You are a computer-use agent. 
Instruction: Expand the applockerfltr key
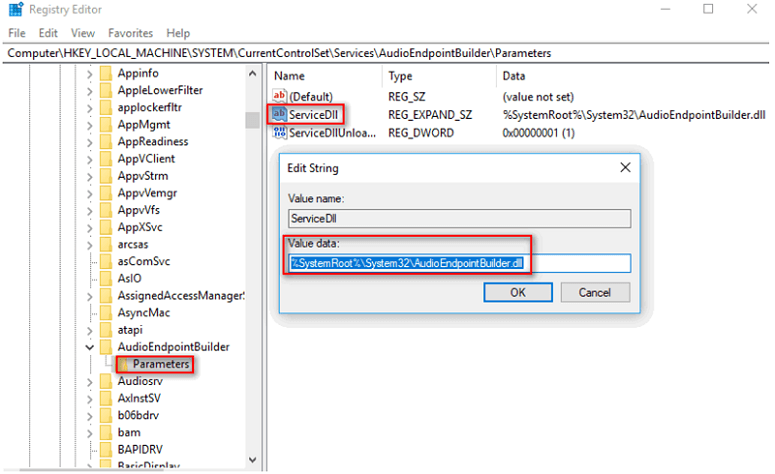point(89,108)
